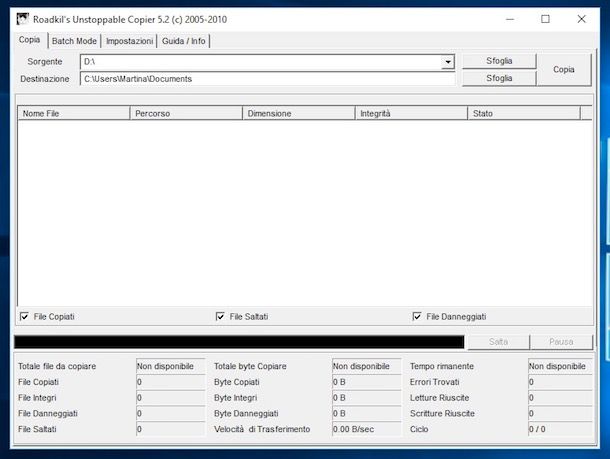Sort by Stato column header
This screenshot has height=459, width=610.
[524, 113]
